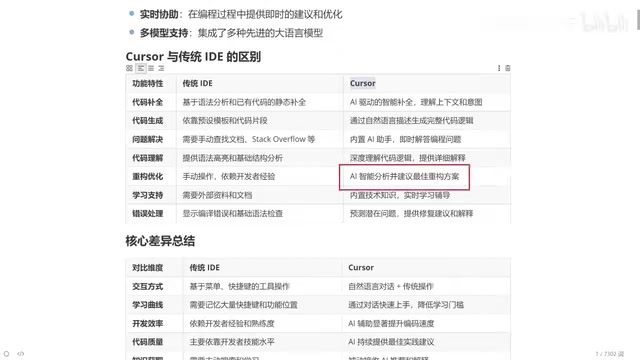Toggle the sidebar circle icon
The height and width of the screenshot is (360, 640).
coord(7,353)
